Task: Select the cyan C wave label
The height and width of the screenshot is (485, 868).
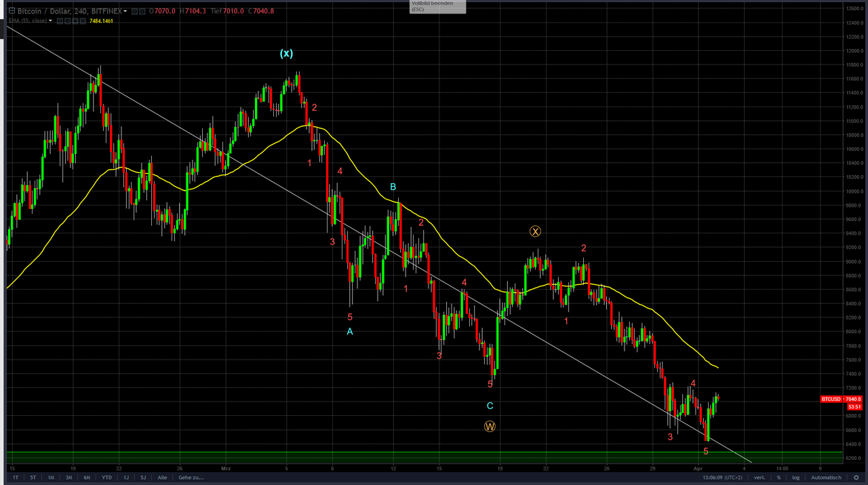Action: point(490,406)
